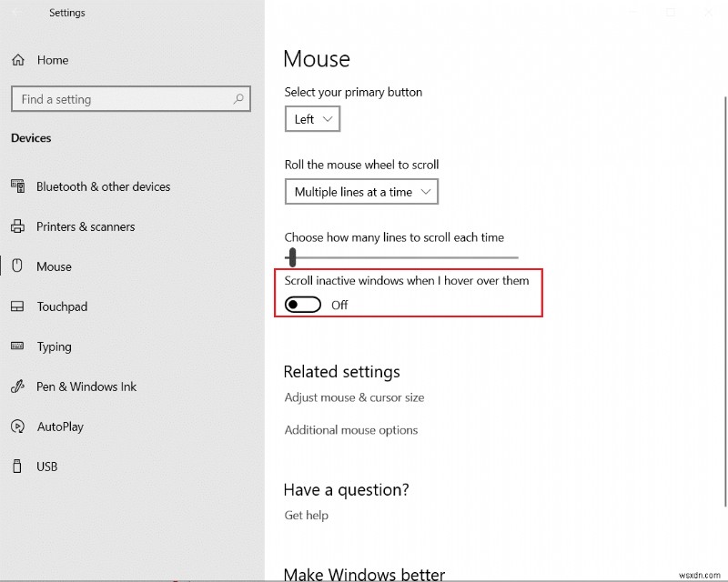Select the Pen & Windows Ink icon

17,386
